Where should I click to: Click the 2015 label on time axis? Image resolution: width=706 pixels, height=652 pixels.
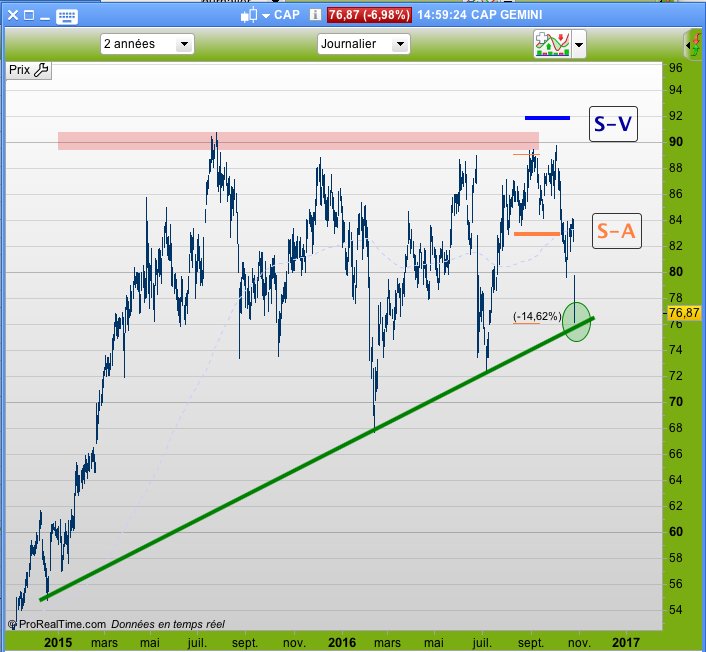click(x=58, y=642)
